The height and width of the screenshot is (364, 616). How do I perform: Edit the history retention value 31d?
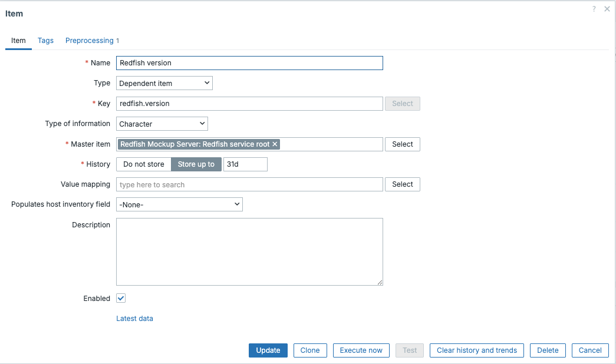245,164
